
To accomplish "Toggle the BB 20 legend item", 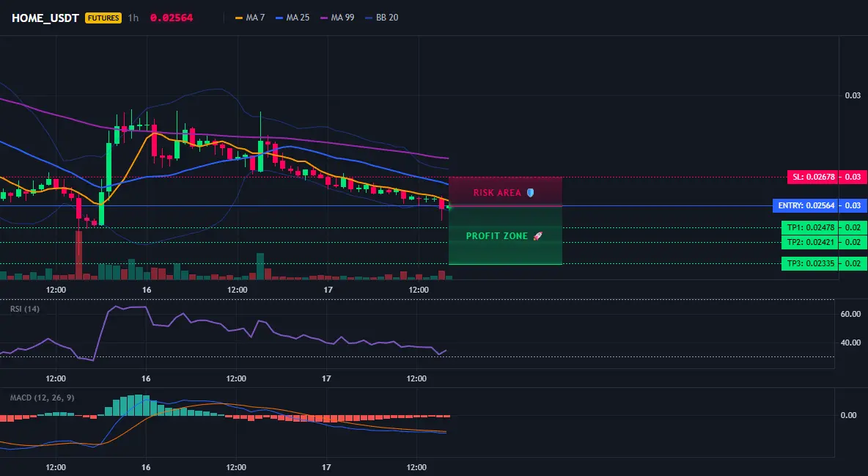I will click(381, 18).
